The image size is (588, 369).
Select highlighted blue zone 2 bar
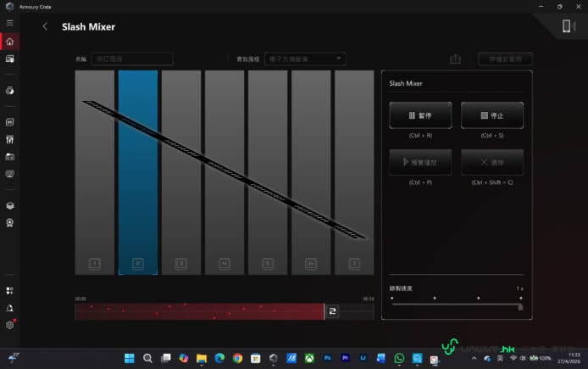[x=138, y=172]
